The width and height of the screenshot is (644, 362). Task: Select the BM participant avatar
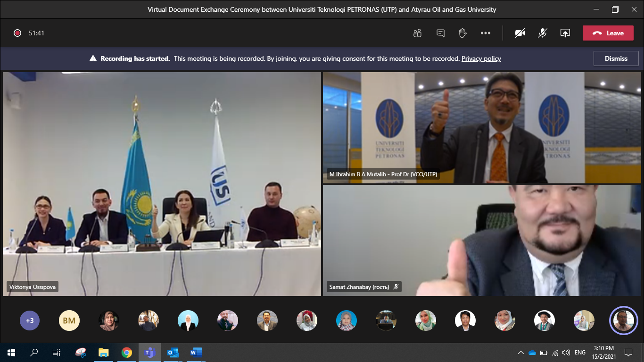coord(69,321)
